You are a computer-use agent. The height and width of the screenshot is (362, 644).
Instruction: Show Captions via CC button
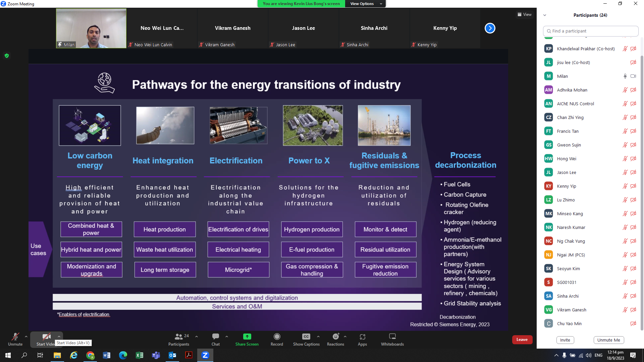[306, 339]
